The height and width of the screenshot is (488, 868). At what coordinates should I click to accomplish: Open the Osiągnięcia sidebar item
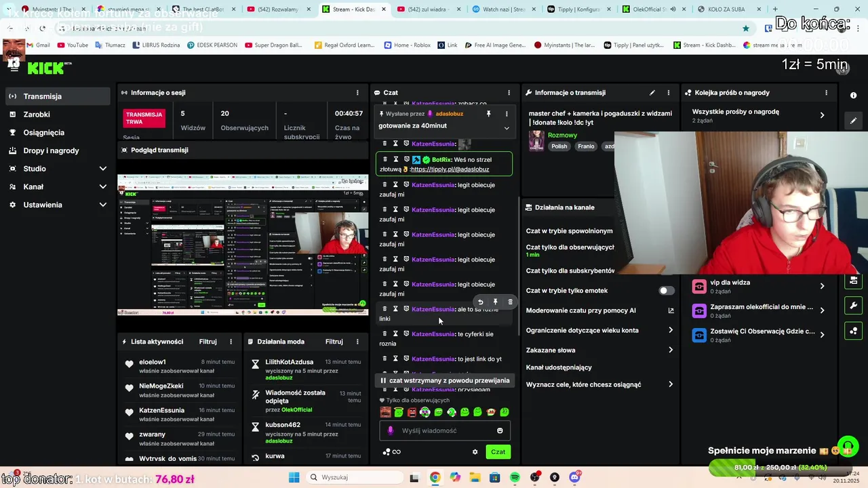(56, 133)
